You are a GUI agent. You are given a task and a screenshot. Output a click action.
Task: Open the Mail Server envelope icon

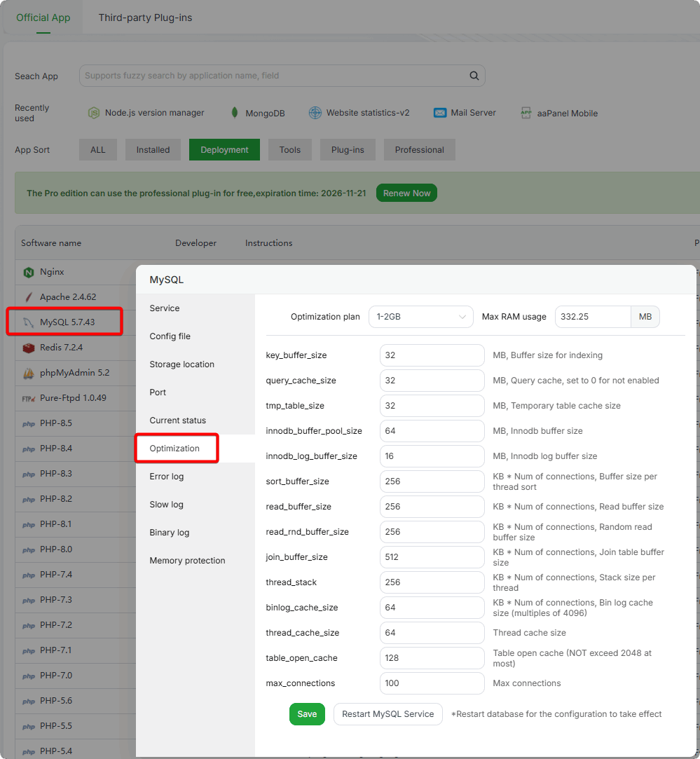click(440, 113)
